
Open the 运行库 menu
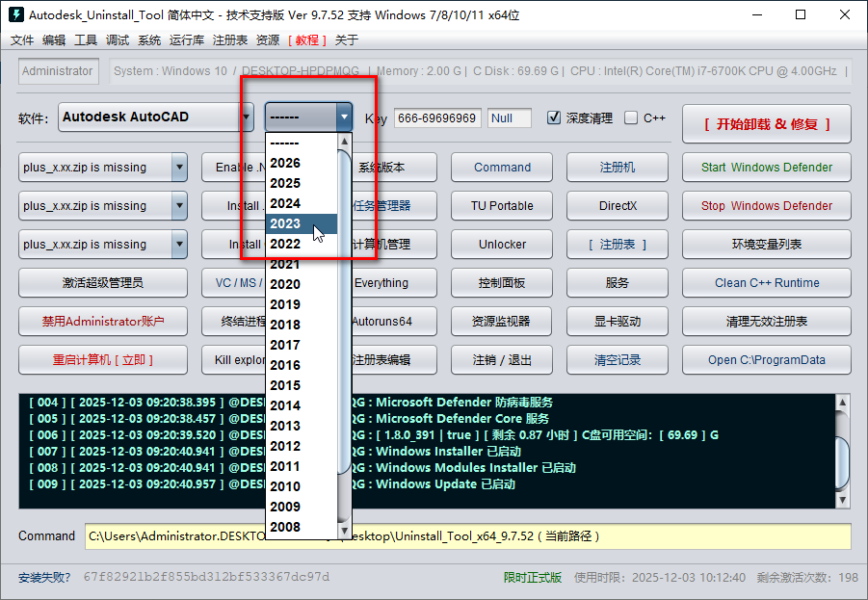tap(187, 39)
